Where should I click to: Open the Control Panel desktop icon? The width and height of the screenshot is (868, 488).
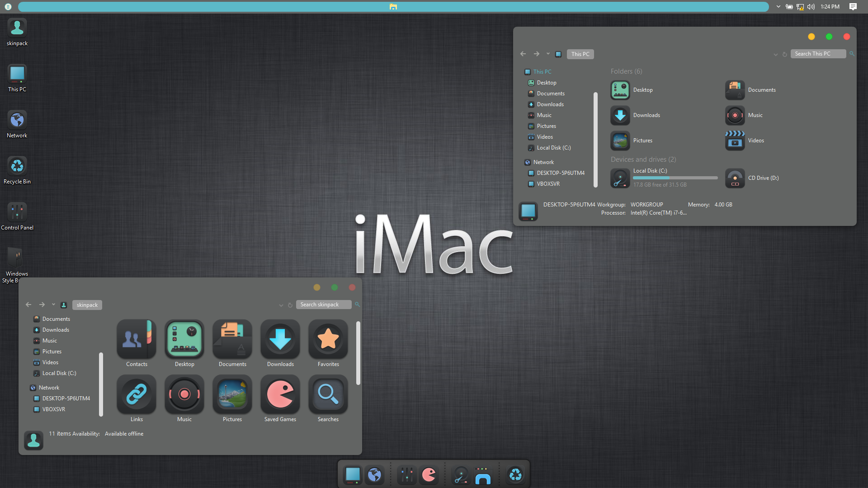(x=17, y=212)
